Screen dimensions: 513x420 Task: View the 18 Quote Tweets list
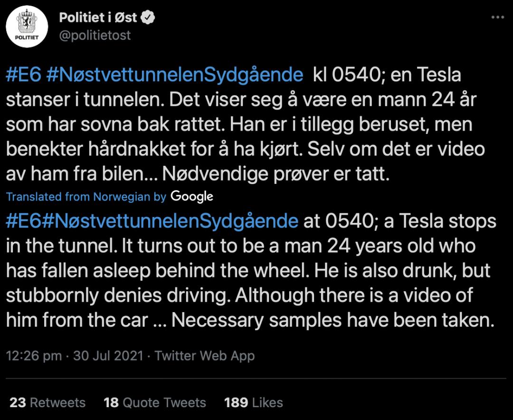[x=155, y=402]
